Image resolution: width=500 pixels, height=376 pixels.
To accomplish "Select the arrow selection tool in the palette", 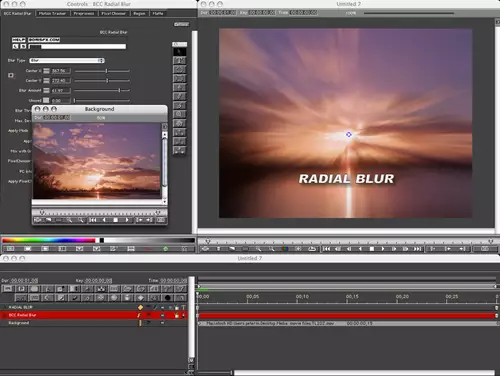I will [179, 52].
